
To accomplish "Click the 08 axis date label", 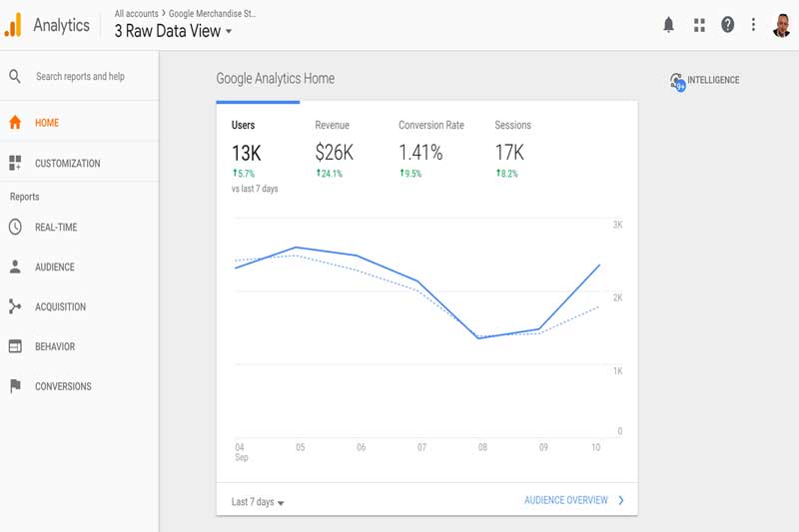I will pos(482,447).
